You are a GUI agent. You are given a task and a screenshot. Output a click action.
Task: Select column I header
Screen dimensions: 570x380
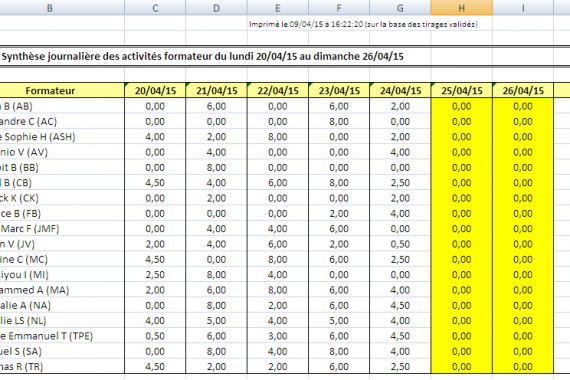[523, 8]
